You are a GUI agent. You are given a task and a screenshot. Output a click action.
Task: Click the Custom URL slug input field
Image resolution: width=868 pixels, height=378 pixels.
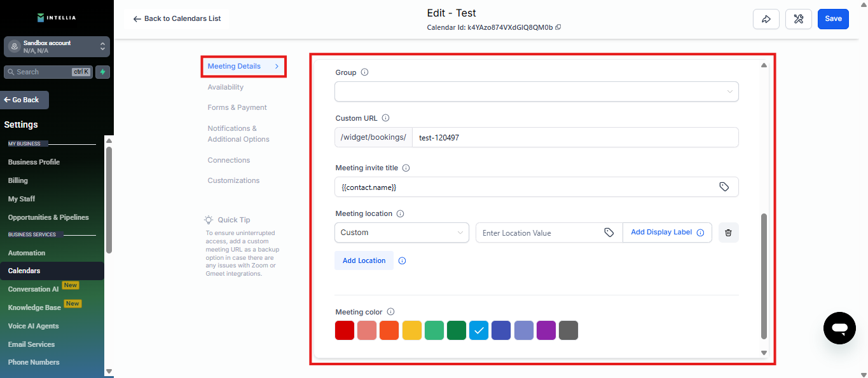point(575,137)
